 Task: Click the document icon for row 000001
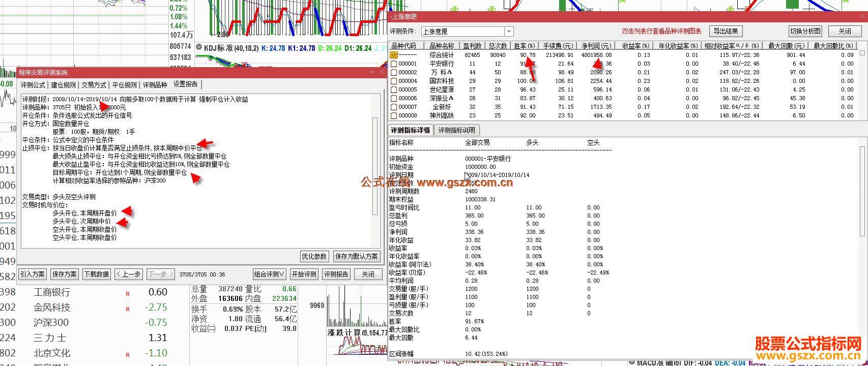[394, 64]
